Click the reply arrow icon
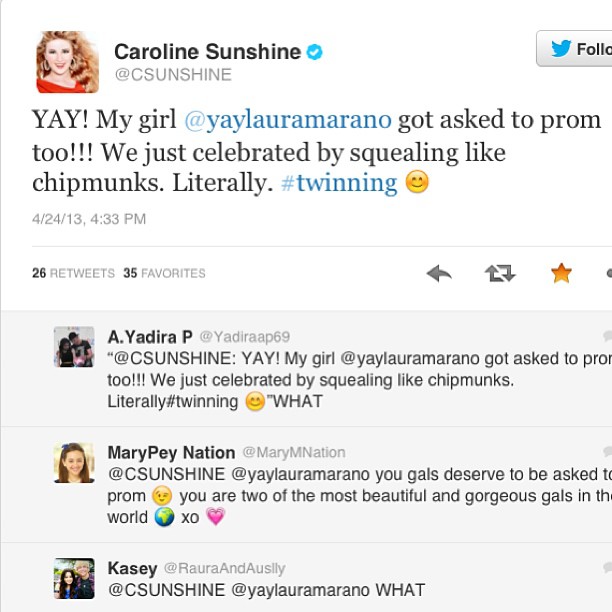This screenshot has width=612, height=612. (x=439, y=272)
